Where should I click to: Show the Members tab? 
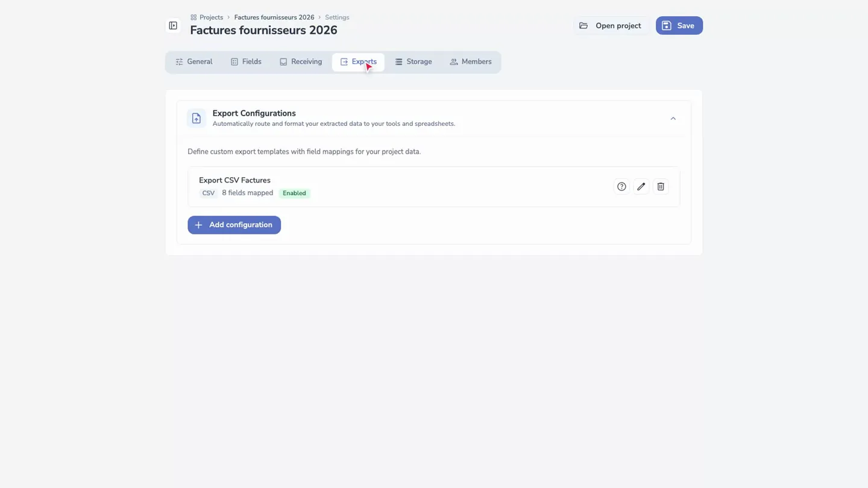point(471,62)
